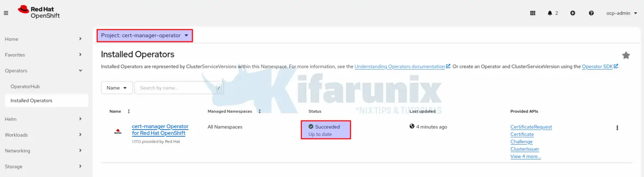This screenshot has height=177, width=644.
Task: Click the Red Hat OpenShift logo
Action: (39, 12)
